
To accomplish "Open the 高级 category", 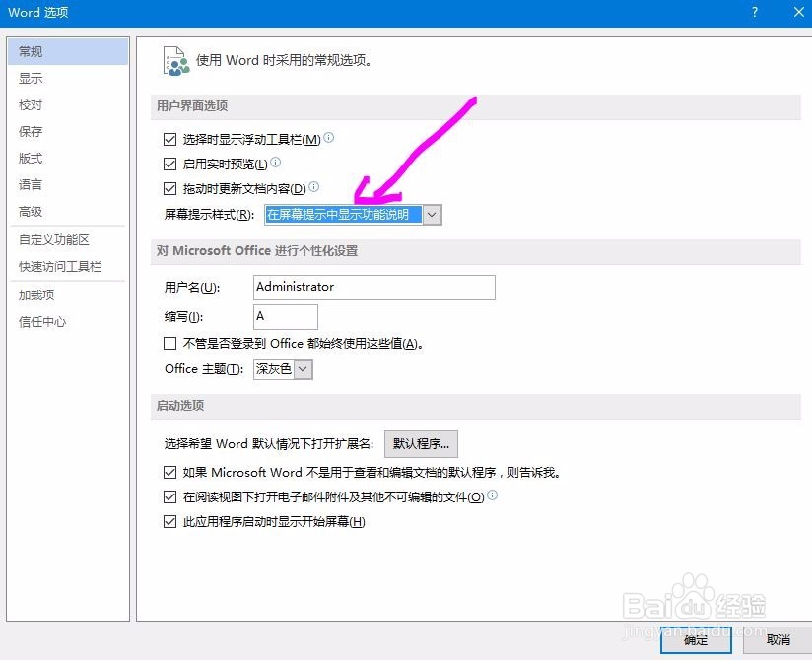I will (x=68, y=211).
